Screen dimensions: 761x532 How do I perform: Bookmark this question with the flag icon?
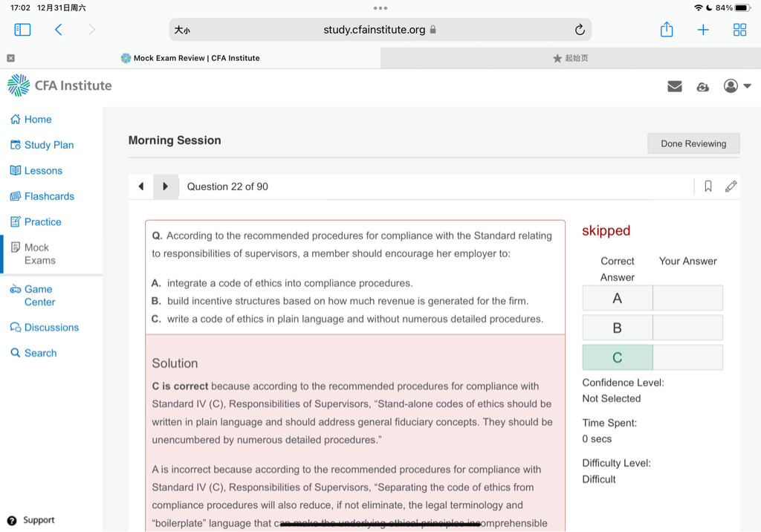708,186
